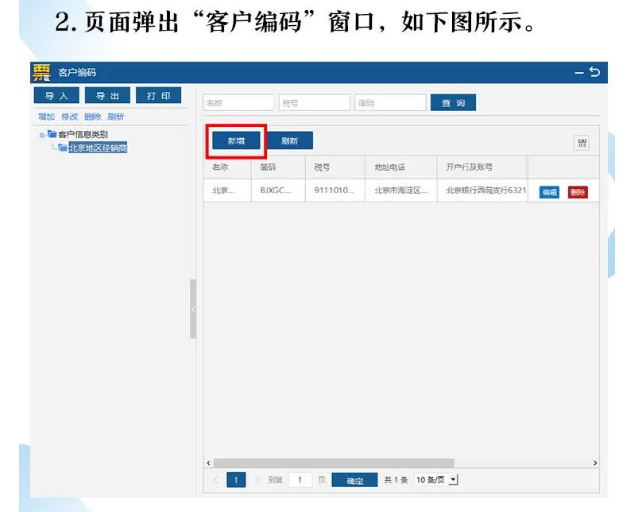The image size is (644, 512).
Task: Open the column settings grid icon
Action: [581, 143]
